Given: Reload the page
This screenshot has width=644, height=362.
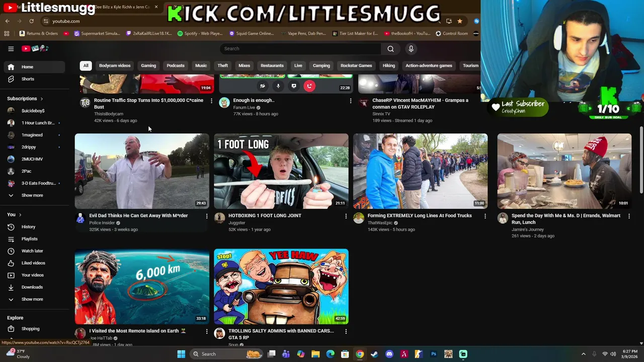Looking at the screenshot, I should tap(31, 21).
